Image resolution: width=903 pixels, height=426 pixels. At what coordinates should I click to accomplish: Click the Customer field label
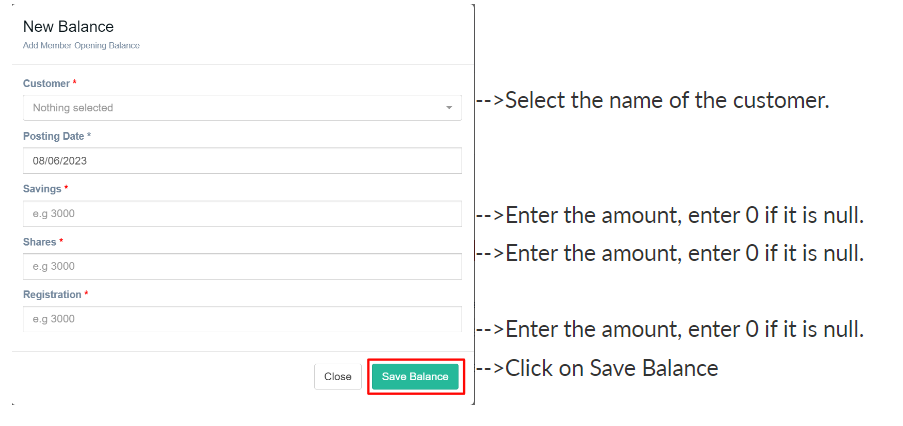point(47,83)
